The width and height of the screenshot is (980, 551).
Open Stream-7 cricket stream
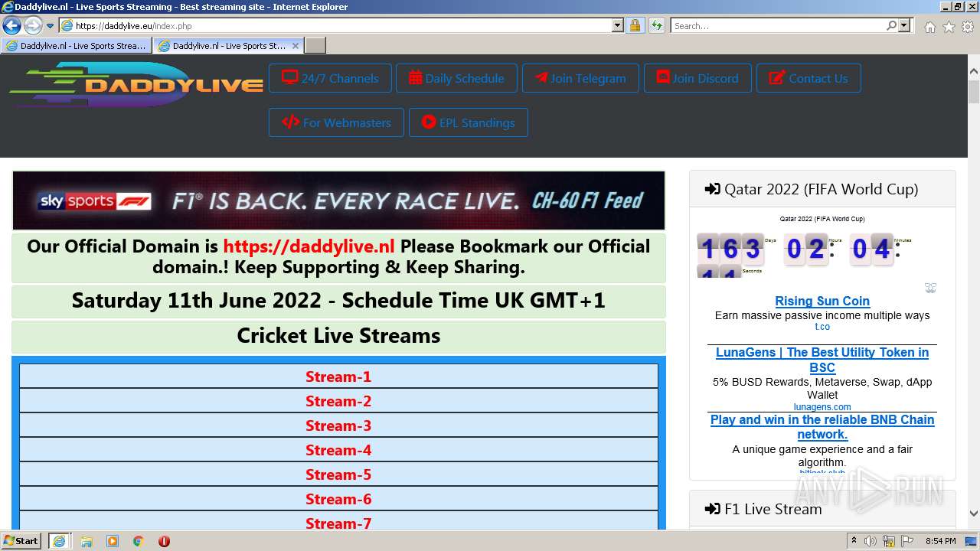click(338, 522)
